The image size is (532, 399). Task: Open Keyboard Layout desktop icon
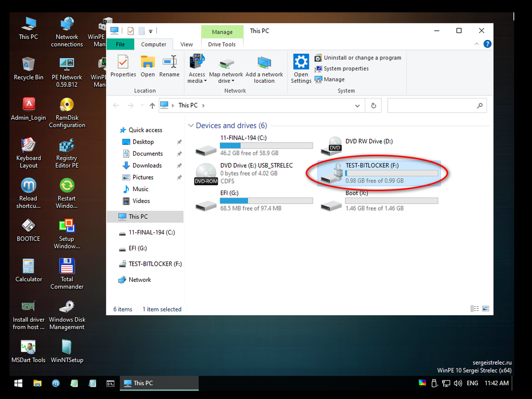[x=28, y=153]
